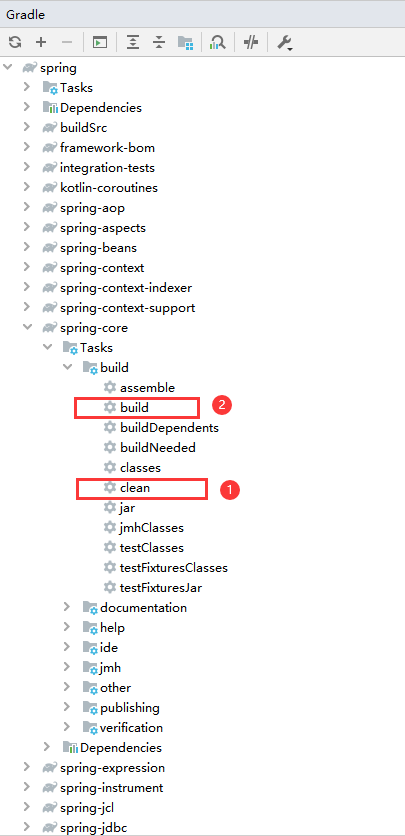
Task: Click the Gradle panel title tab
Action: click(x=26, y=15)
